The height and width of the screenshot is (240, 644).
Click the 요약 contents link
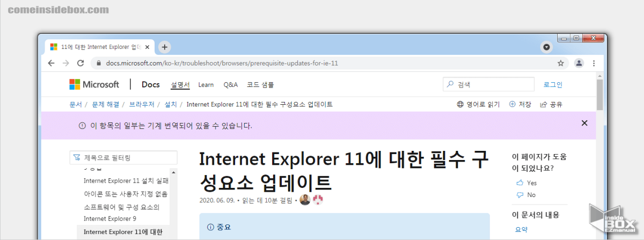coord(521,229)
